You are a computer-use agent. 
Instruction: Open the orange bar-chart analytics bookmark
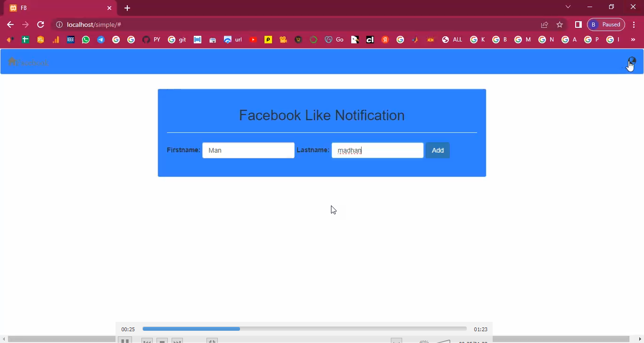pyautogui.click(x=56, y=40)
